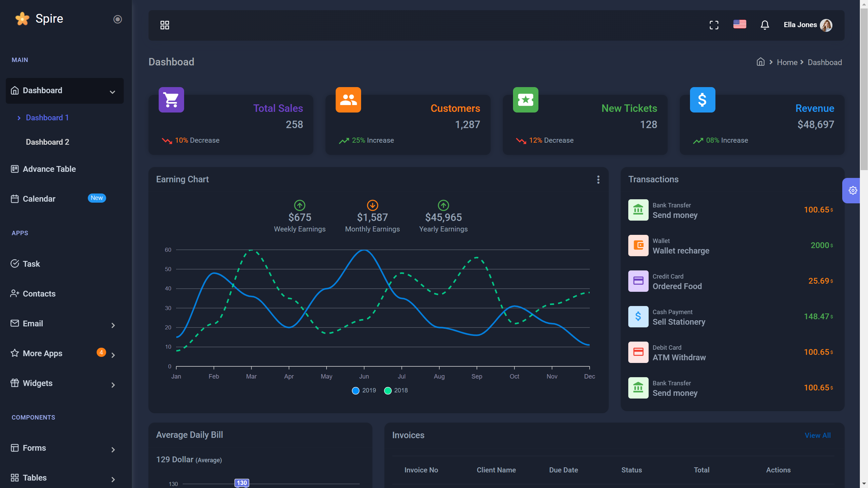The width and height of the screenshot is (868, 488).
Task: Collapse the Dashboard menu in the sidebar
Action: tap(64, 90)
